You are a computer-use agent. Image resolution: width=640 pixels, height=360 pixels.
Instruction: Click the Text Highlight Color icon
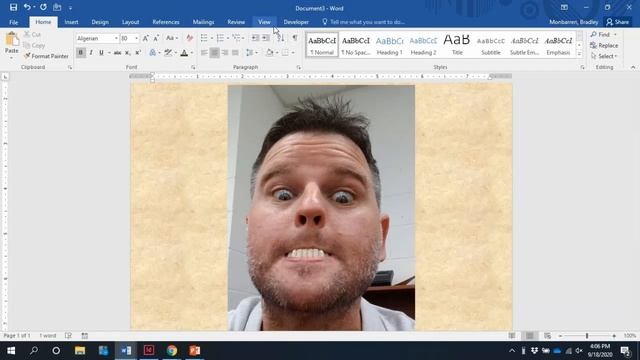[x=168, y=53]
